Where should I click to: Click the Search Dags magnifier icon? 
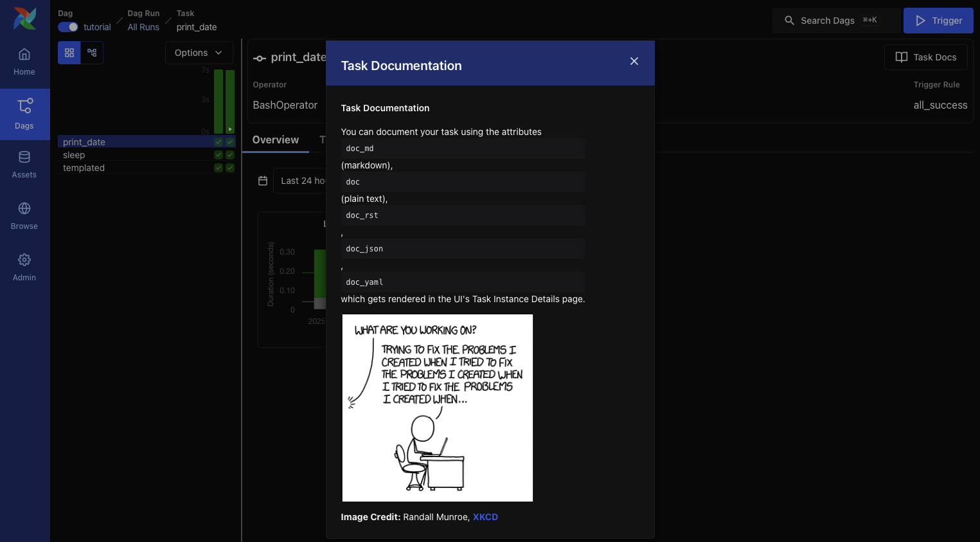coord(789,21)
